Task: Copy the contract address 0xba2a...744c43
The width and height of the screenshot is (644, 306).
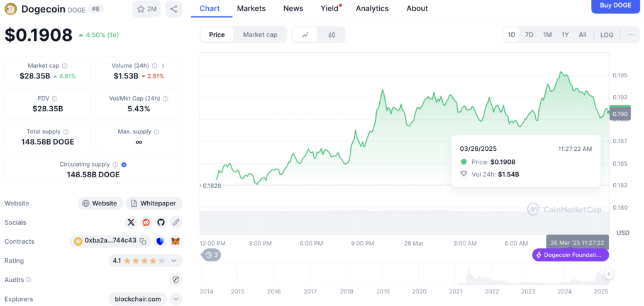Action: point(143,241)
